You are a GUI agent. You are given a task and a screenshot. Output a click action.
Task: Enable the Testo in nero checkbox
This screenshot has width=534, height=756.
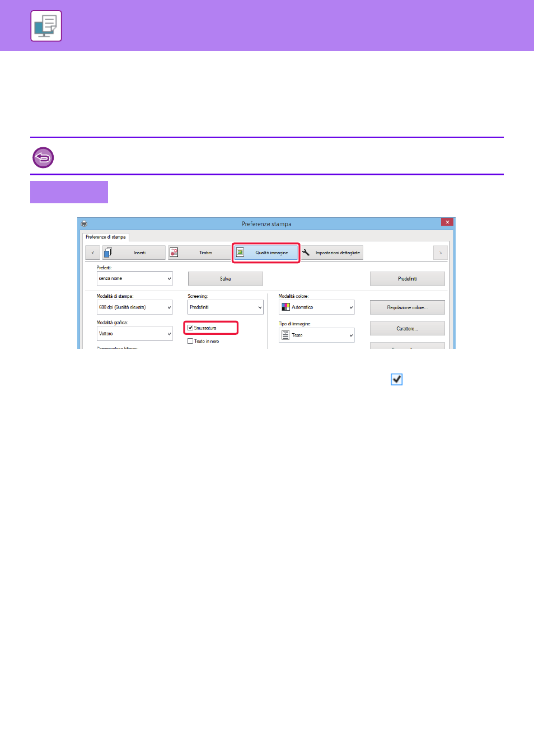coord(190,341)
